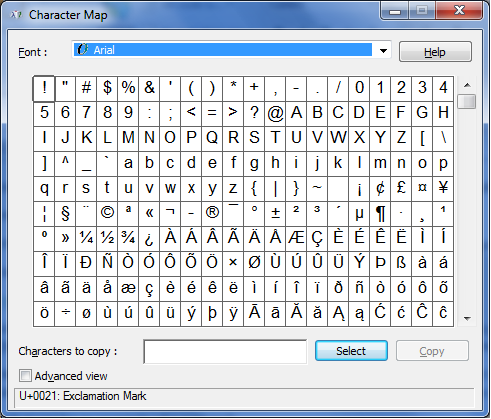Select the capital Ā macron character

click(x=254, y=314)
